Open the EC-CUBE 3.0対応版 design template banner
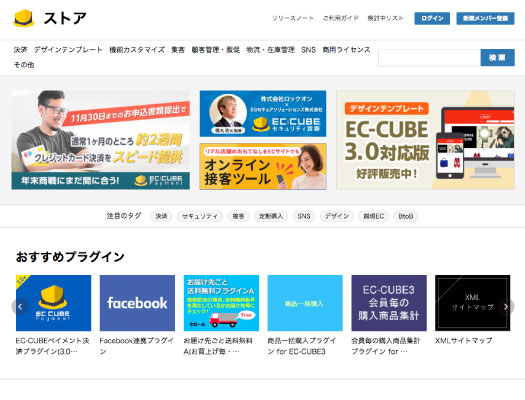The height and width of the screenshot is (400, 525). point(425,140)
